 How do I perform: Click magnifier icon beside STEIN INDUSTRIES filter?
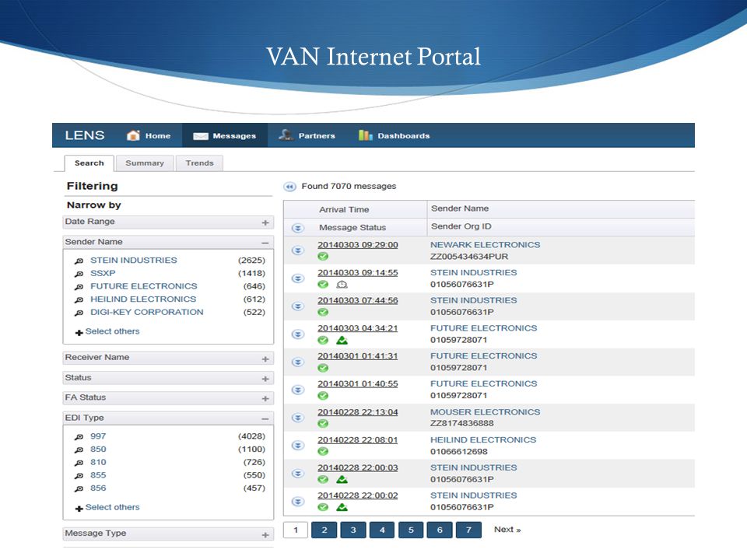pos(79,261)
